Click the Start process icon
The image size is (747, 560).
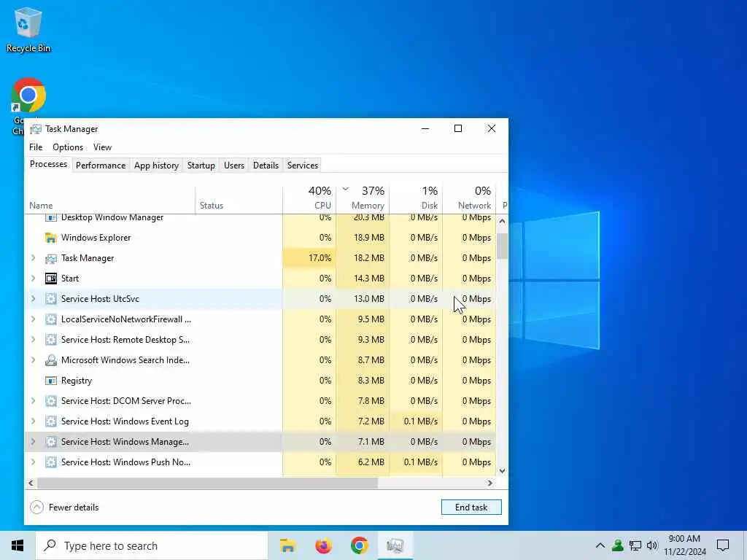[x=51, y=279]
